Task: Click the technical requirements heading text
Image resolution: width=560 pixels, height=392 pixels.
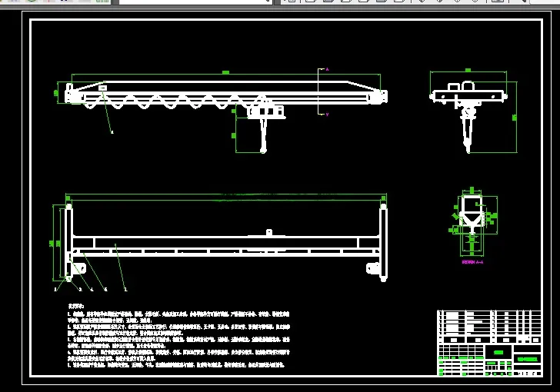Action: (x=75, y=306)
